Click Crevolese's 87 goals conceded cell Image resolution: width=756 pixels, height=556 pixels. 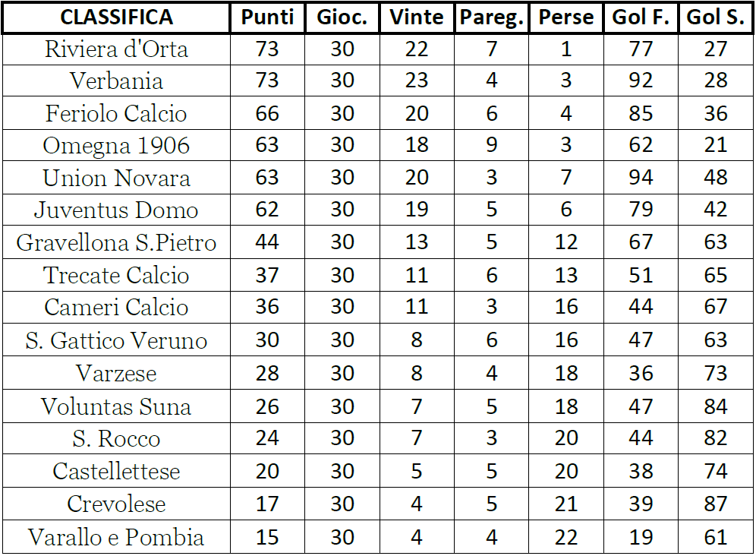(715, 504)
